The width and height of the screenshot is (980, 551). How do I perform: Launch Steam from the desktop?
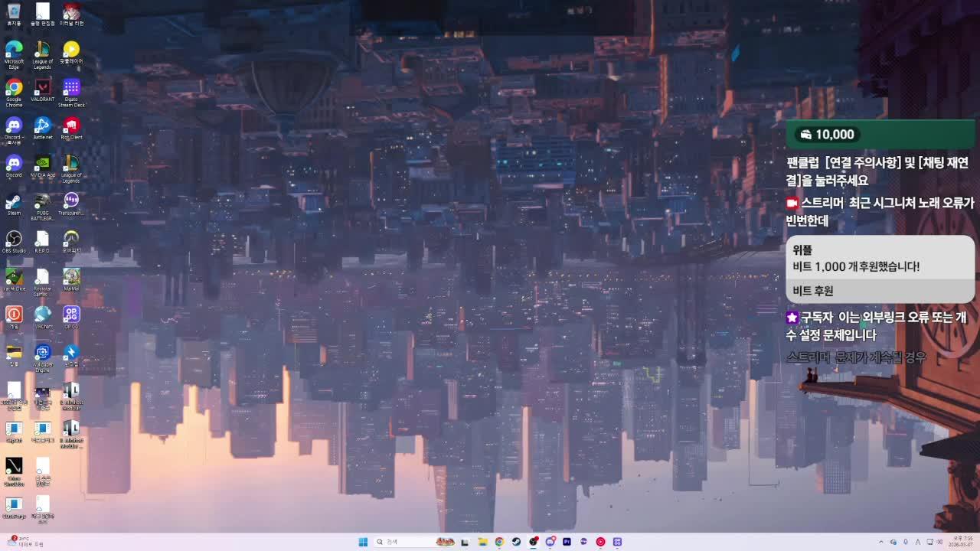pyautogui.click(x=14, y=204)
